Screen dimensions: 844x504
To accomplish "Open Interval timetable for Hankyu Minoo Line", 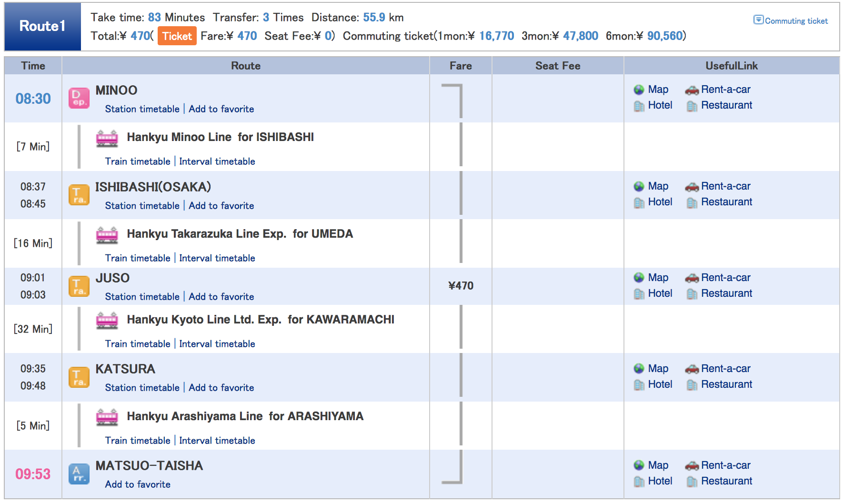I will pyautogui.click(x=217, y=161).
